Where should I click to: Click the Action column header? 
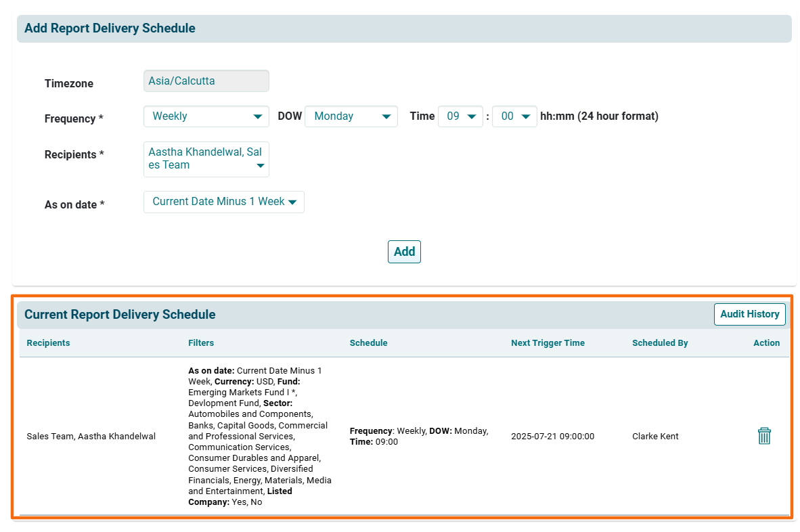(766, 343)
